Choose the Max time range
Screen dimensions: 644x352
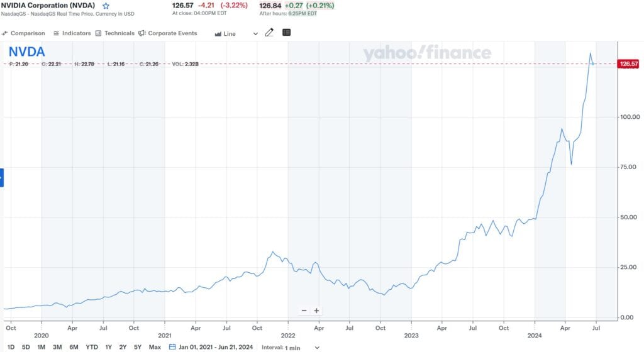155,347
